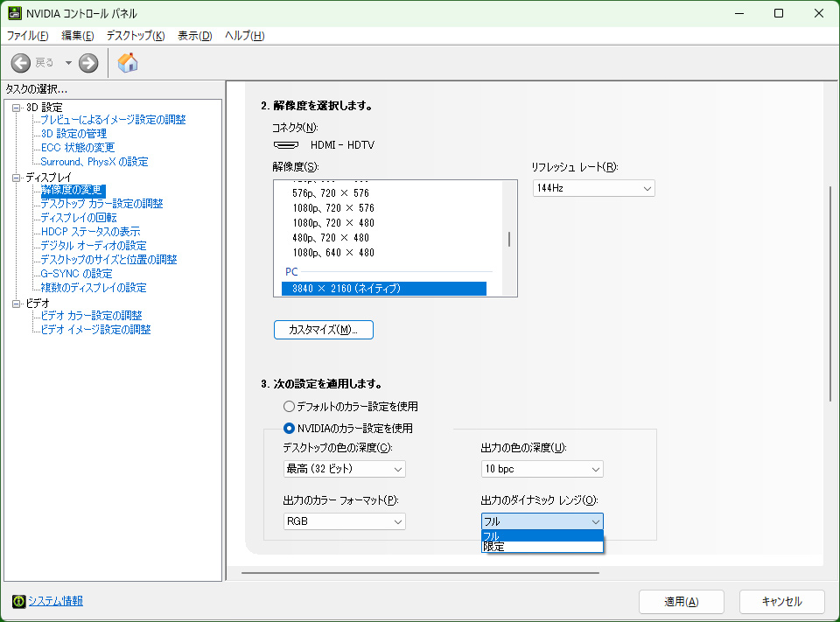Click the resolution list scrollbar thumb
Viewport: 840px width, 622px height.
tap(509, 239)
